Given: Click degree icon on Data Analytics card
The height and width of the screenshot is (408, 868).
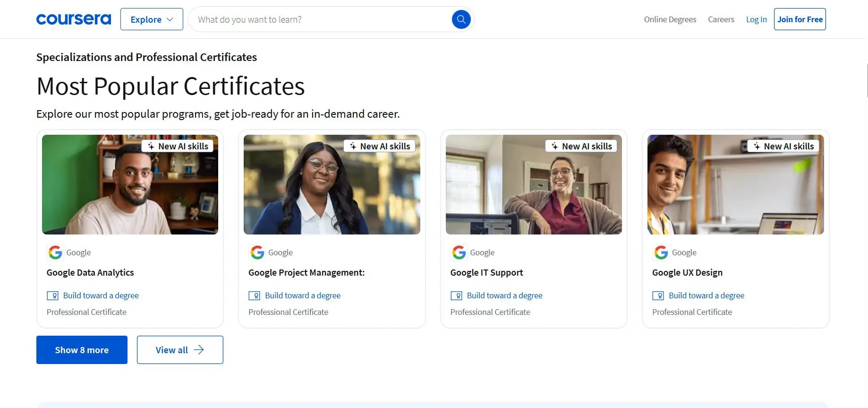Looking at the screenshot, I should tap(52, 296).
